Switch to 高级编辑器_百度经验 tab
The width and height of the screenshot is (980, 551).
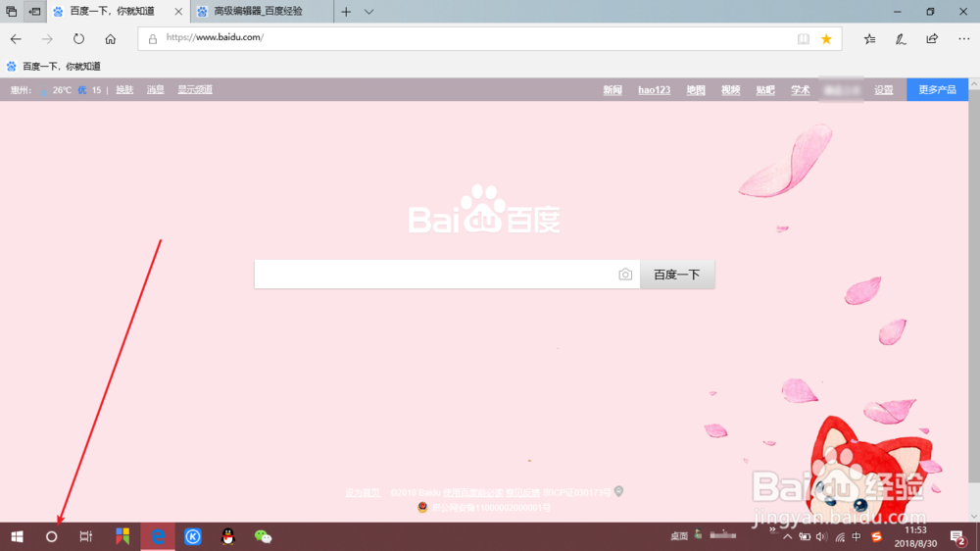258,11
